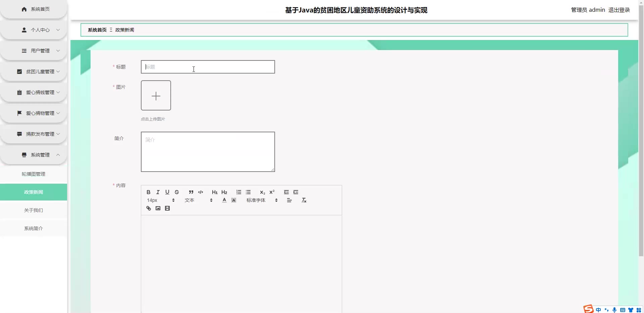Collapse the 系统管理 sidebar menu
This screenshot has width=644, height=313.
34,155
